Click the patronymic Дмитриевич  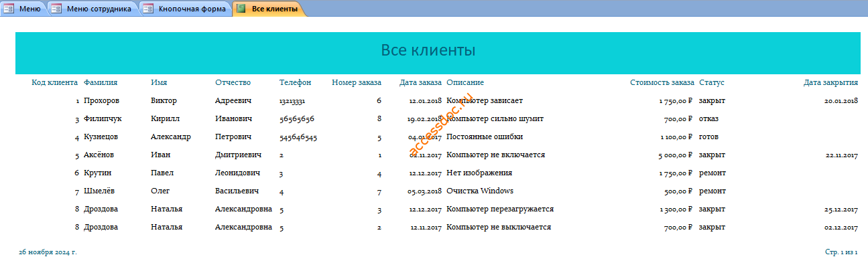click(x=238, y=155)
